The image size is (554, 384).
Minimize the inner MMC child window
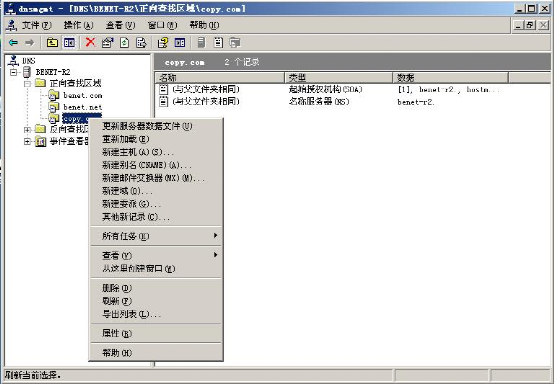coord(518,25)
